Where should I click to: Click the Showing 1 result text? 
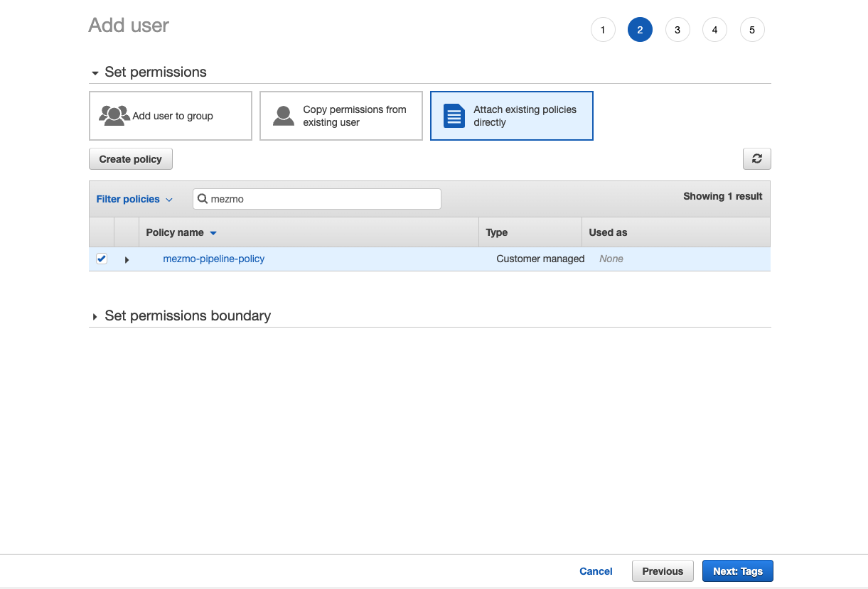pos(723,196)
